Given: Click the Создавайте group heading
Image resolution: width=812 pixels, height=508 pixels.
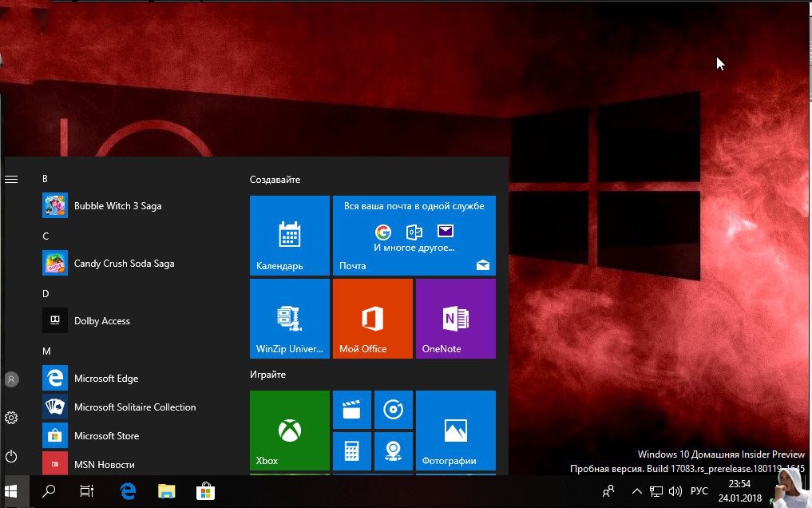Looking at the screenshot, I should coord(275,180).
